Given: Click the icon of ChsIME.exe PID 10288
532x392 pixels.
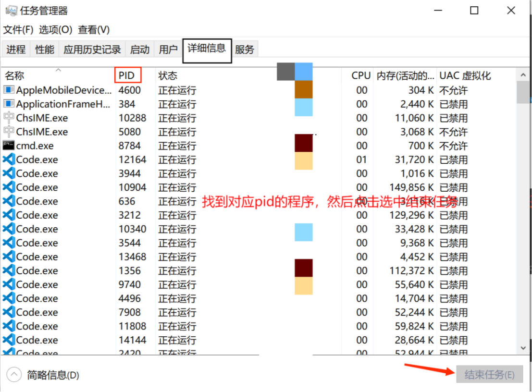Looking at the screenshot, I should (9, 118).
